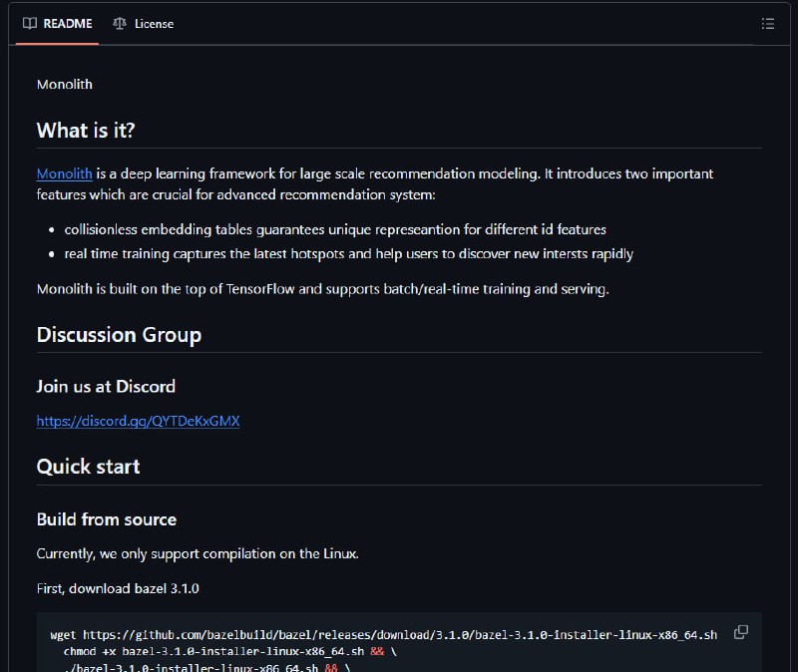
Task: Click 'First, download bazel 3.1.0' text
Action: (x=118, y=588)
